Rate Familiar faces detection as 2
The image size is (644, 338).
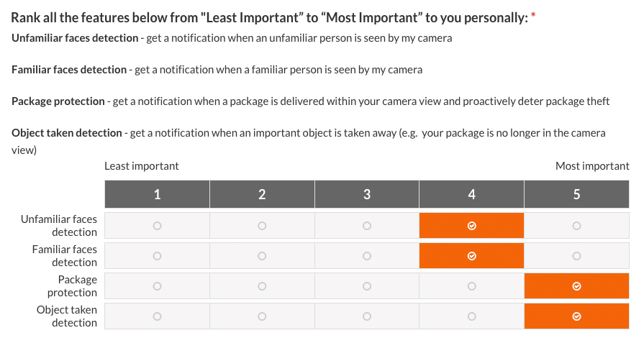tap(262, 256)
